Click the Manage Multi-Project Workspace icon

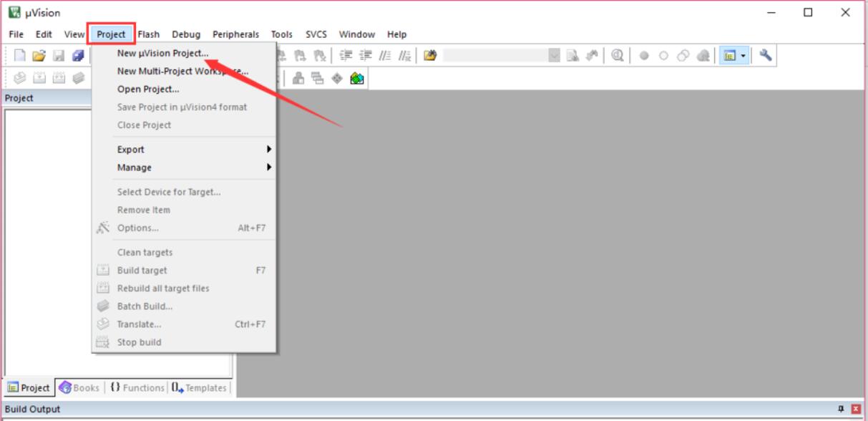click(318, 79)
